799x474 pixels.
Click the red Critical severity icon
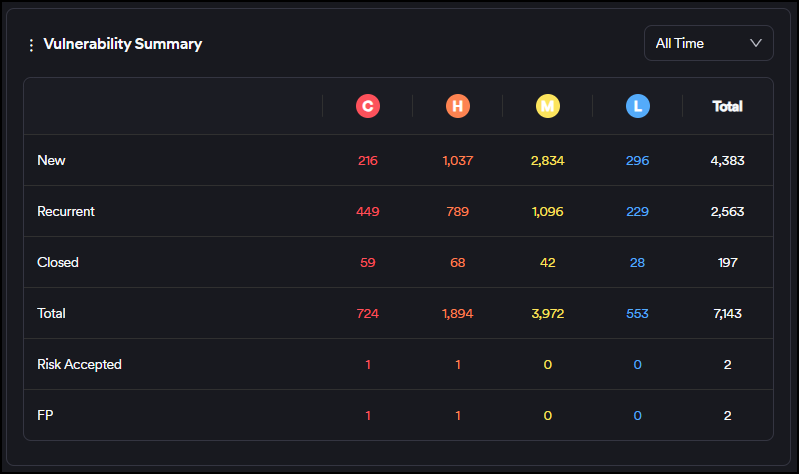[368, 106]
